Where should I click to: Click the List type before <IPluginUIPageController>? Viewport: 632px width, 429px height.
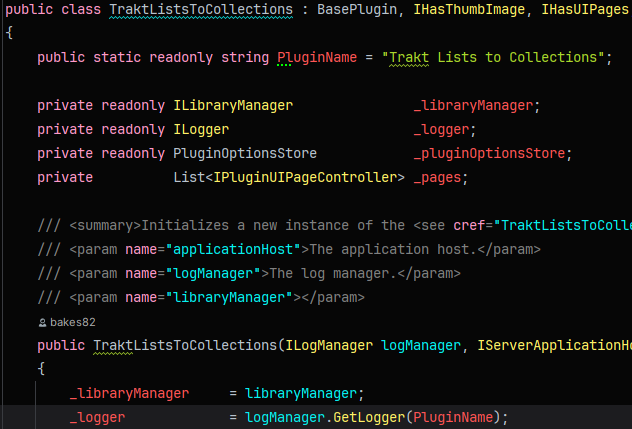189,177
